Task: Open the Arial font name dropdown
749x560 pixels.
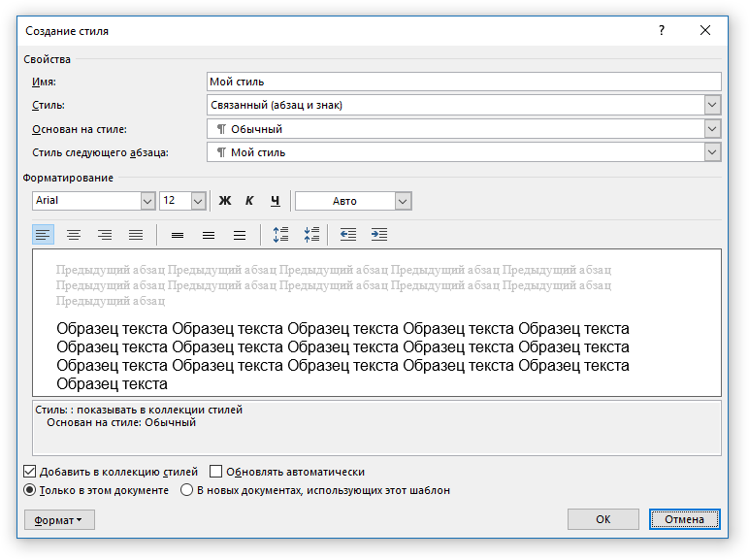Action: [x=148, y=201]
